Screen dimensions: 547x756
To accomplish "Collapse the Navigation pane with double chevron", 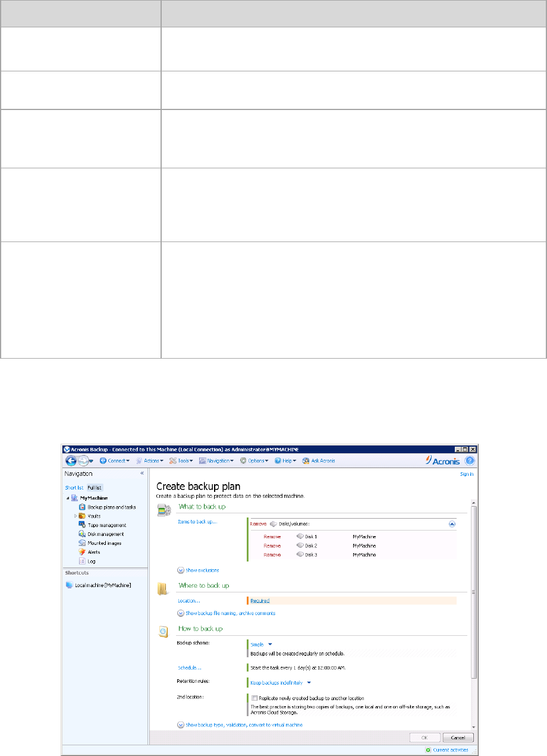I will click(x=142, y=473).
